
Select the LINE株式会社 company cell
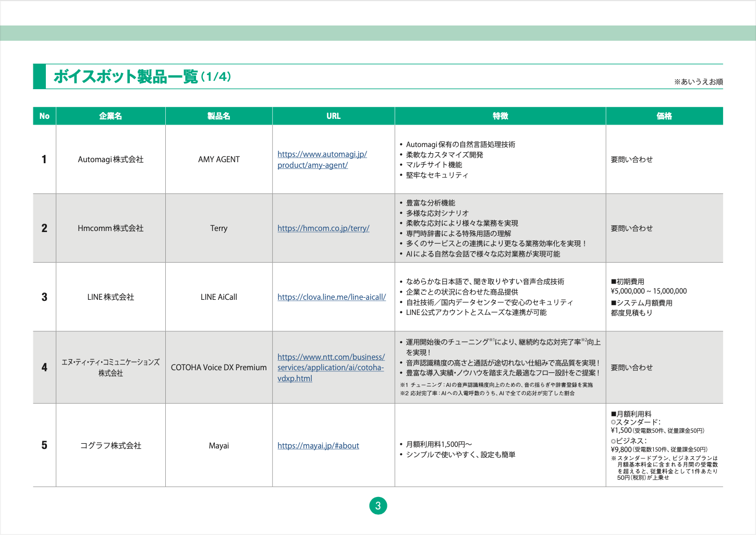111,297
